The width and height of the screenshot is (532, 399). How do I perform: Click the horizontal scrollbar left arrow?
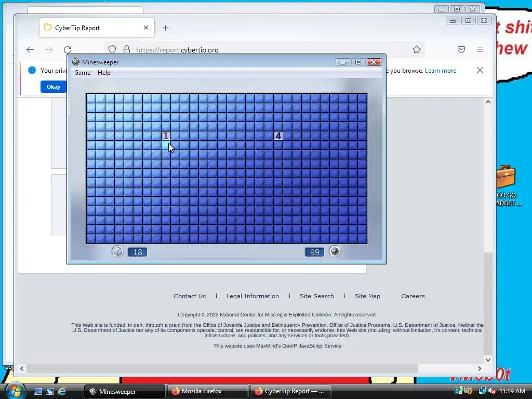22,368
